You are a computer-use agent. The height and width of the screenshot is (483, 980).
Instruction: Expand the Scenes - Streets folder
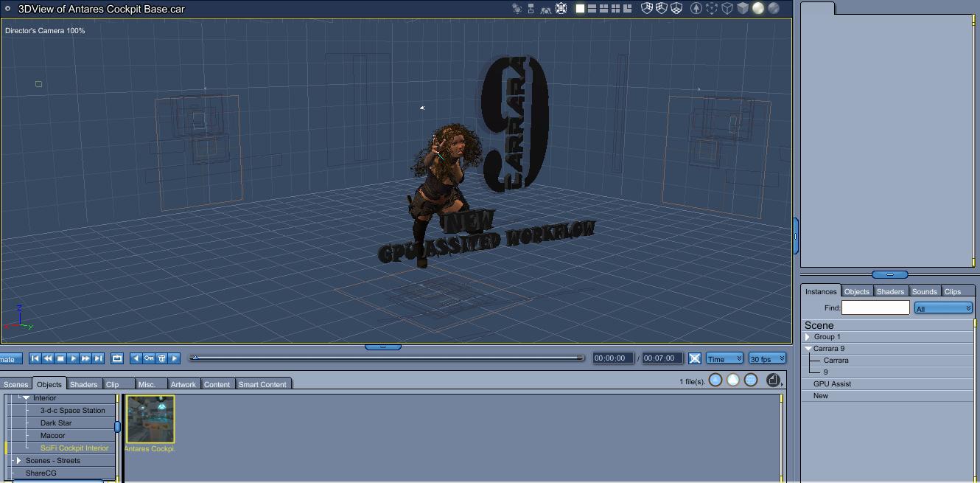click(x=18, y=460)
